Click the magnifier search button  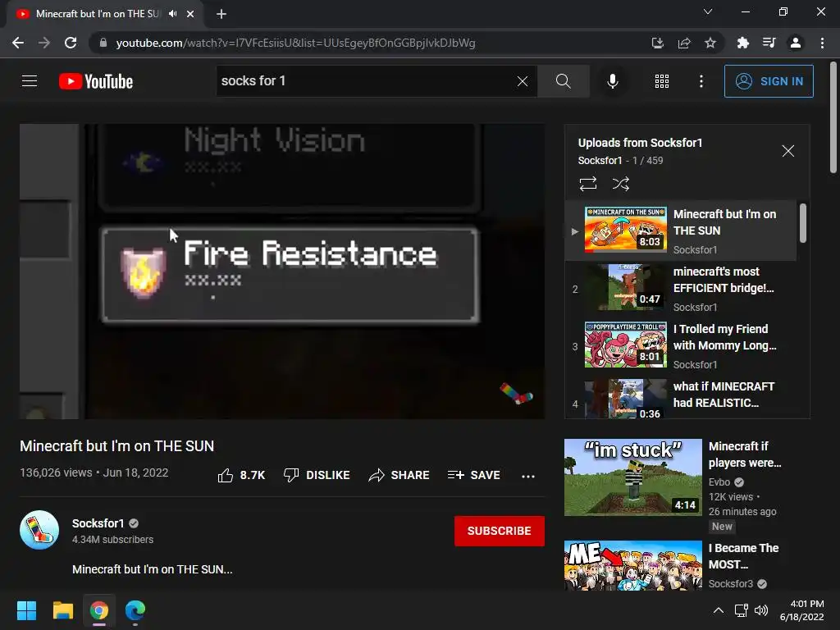(563, 81)
